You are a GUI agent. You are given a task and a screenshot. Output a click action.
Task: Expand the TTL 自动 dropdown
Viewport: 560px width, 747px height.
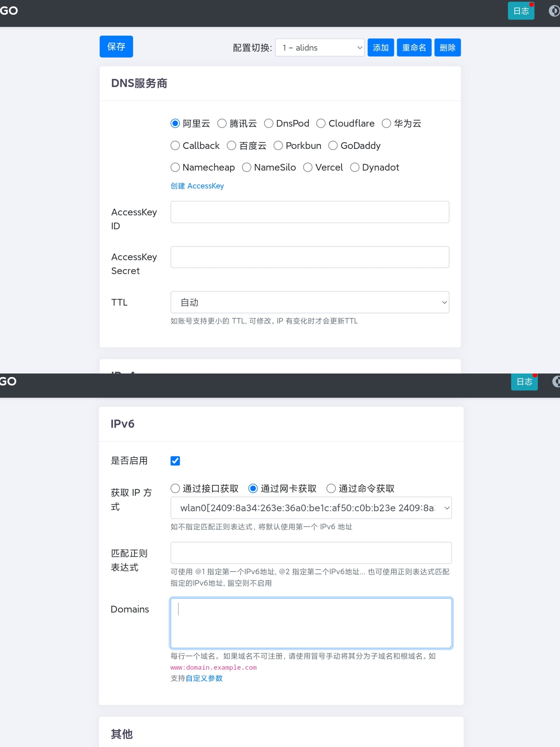(x=310, y=302)
